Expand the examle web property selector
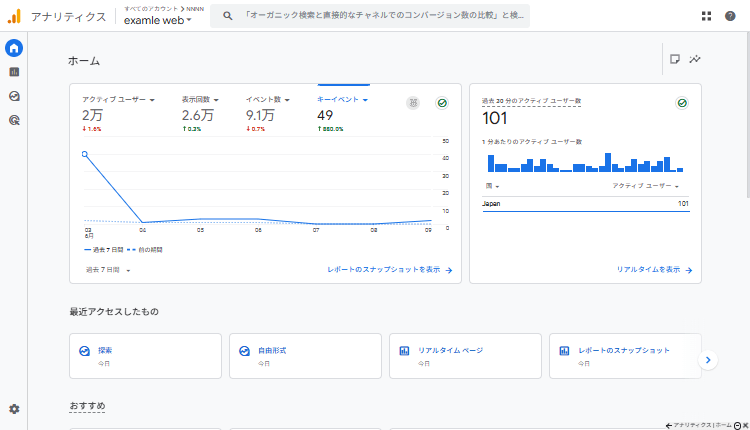The width and height of the screenshot is (750, 430). coord(158,20)
